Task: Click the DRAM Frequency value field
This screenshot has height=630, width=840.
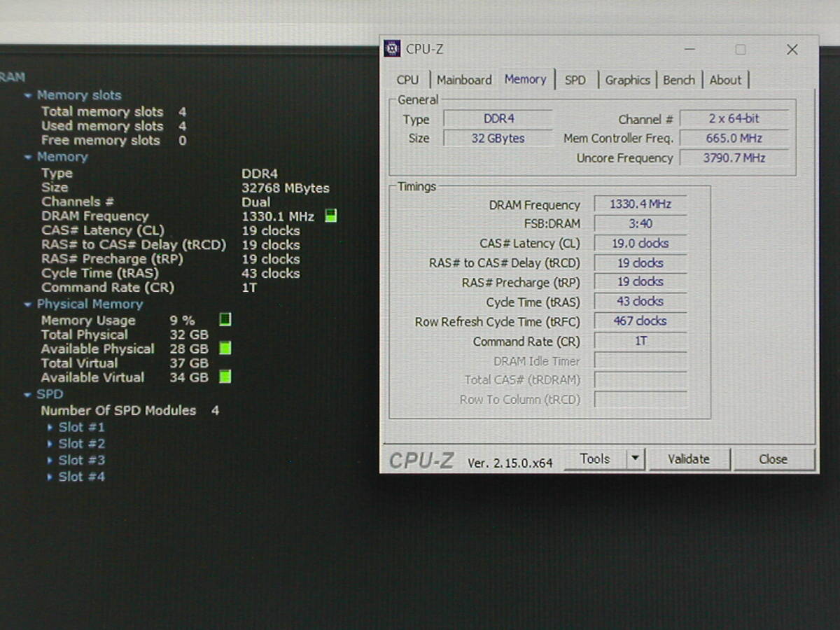Action: (640, 204)
